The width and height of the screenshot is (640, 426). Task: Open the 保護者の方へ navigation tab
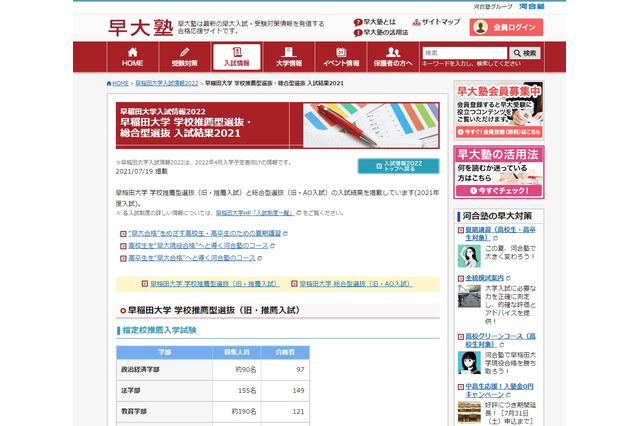pyautogui.click(x=393, y=57)
